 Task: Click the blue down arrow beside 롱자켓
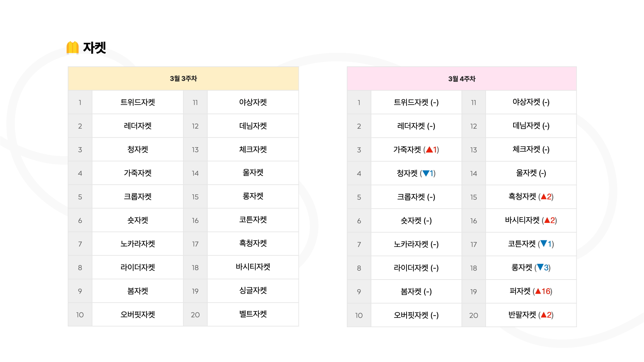540,267
